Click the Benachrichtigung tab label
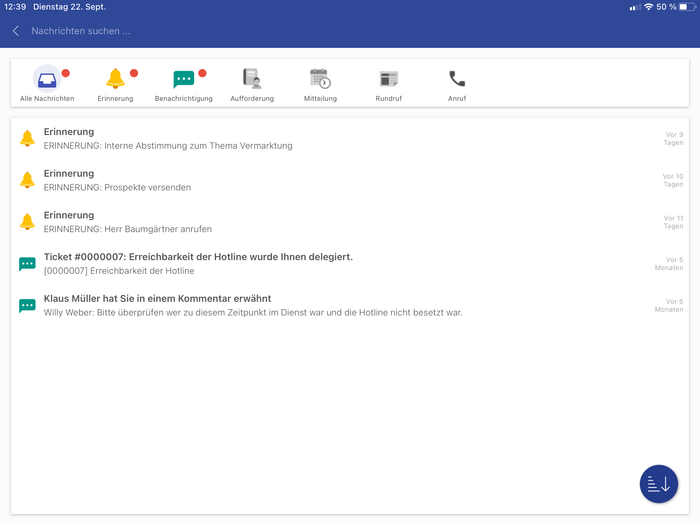This screenshot has height=525, width=700. (183, 99)
